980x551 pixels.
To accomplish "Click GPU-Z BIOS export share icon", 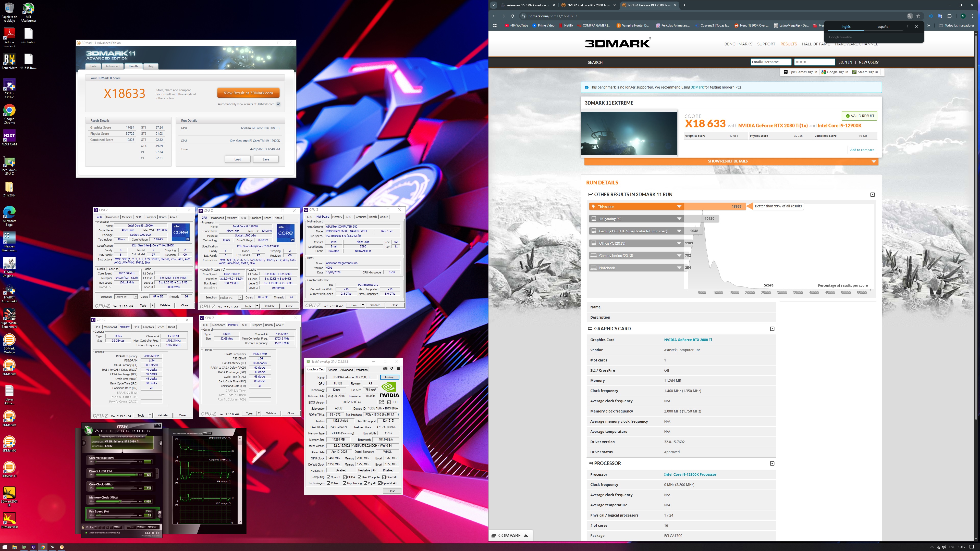I will (x=382, y=402).
